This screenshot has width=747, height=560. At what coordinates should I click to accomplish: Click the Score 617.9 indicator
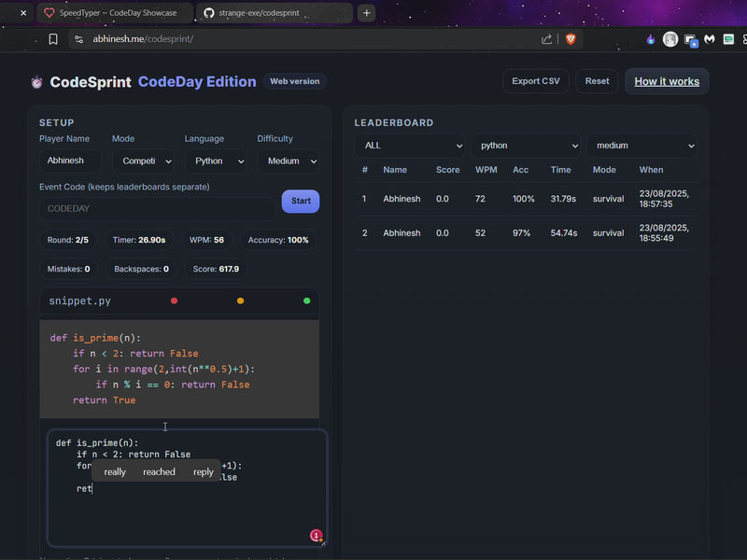216,269
